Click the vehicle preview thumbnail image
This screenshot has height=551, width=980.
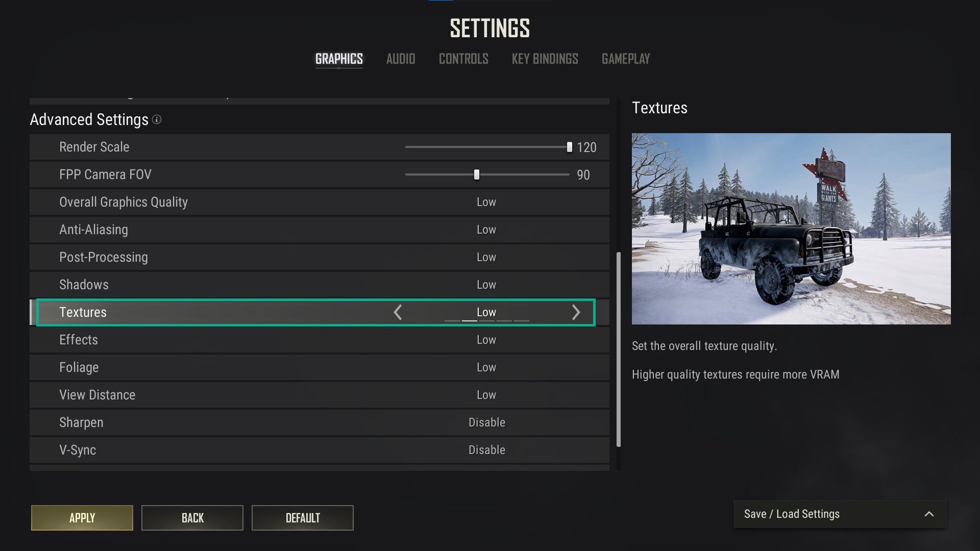pos(791,228)
